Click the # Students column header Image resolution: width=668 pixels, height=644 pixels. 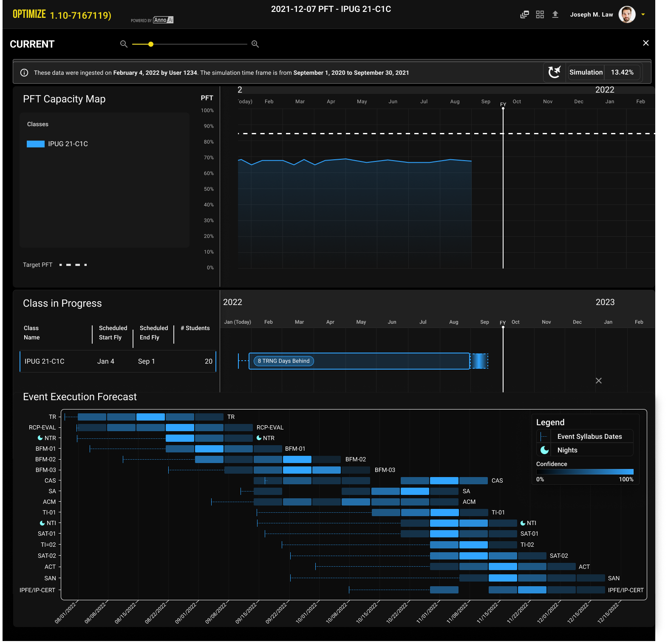(x=195, y=328)
